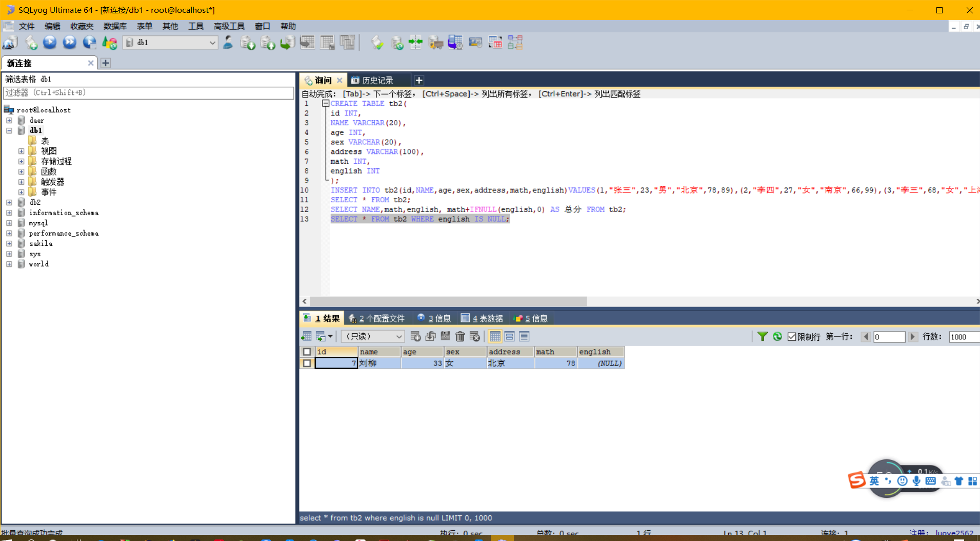Expand the sakila database node
Screen dimensions: 980x541
tap(9, 244)
